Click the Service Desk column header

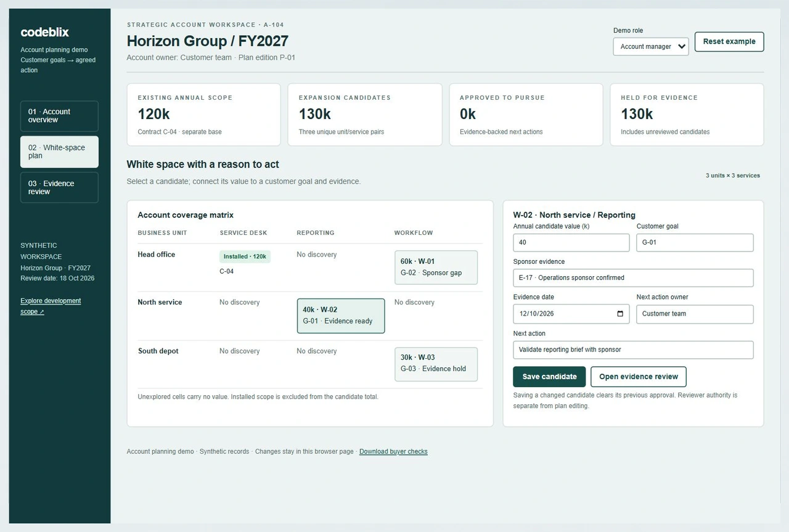(244, 233)
